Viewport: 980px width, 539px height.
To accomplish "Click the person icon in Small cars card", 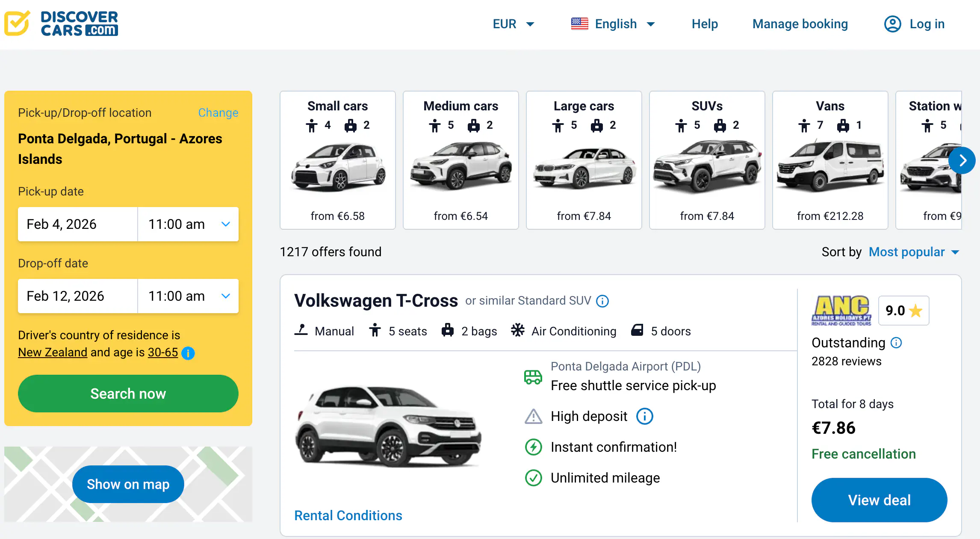I will pos(312,126).
